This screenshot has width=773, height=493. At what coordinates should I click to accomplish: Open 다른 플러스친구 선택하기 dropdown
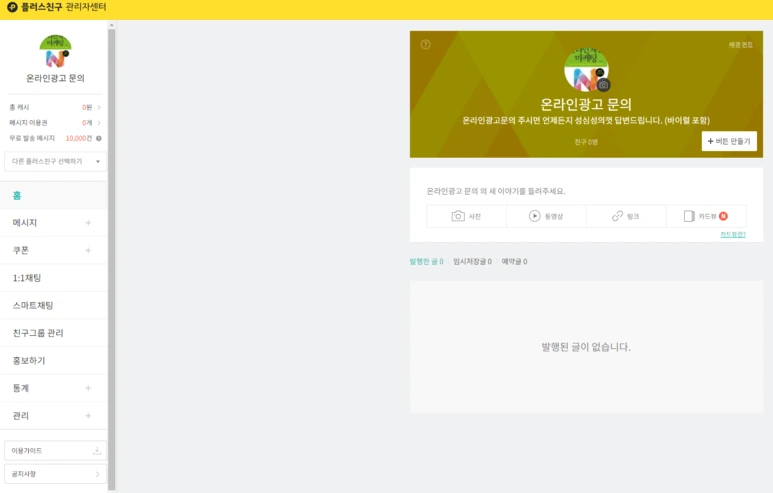[x=55, y=162]
